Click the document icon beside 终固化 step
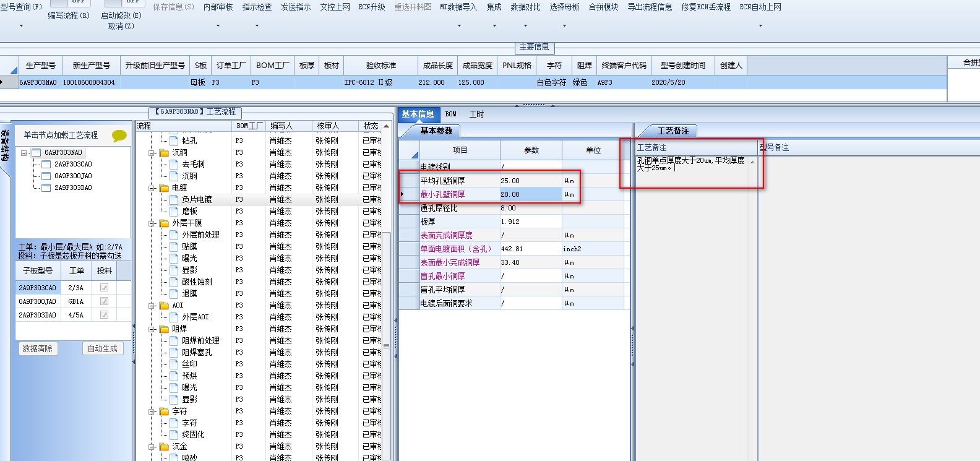Screen dimensions: 980x461 pyautogui.click(x=174, y=435)
